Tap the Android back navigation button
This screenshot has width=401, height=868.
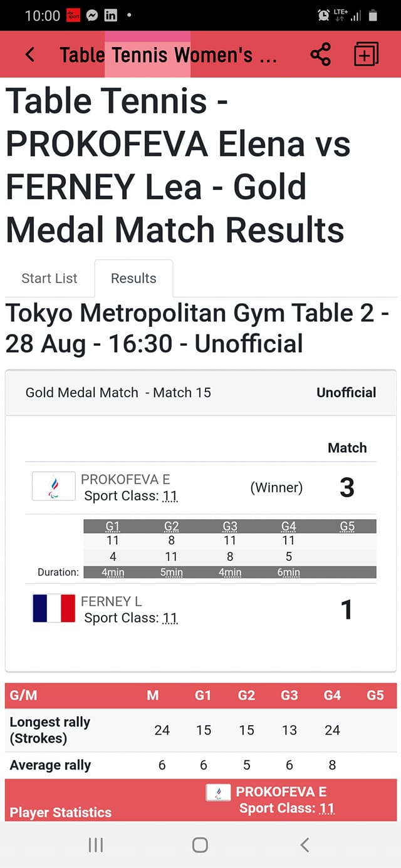[x=305, y=845]
